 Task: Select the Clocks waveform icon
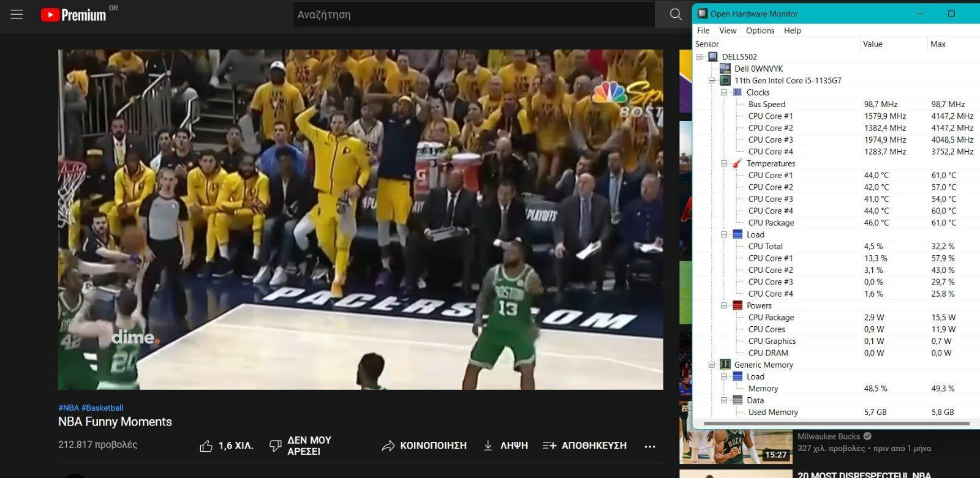click(737, 92)
